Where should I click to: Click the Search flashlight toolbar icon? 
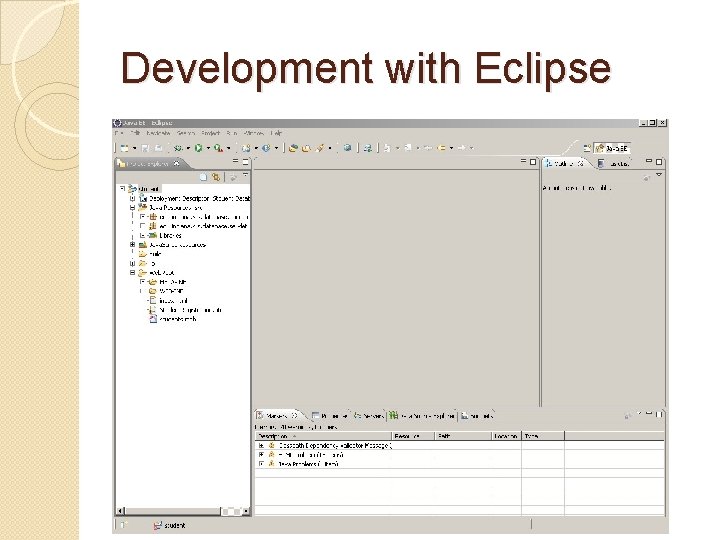320,148
